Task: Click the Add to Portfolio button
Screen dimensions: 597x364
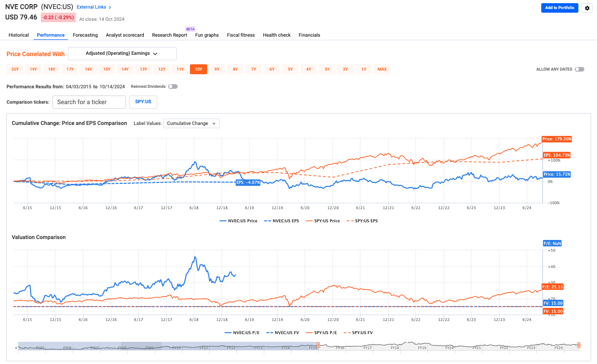Action: click(559, 8)
